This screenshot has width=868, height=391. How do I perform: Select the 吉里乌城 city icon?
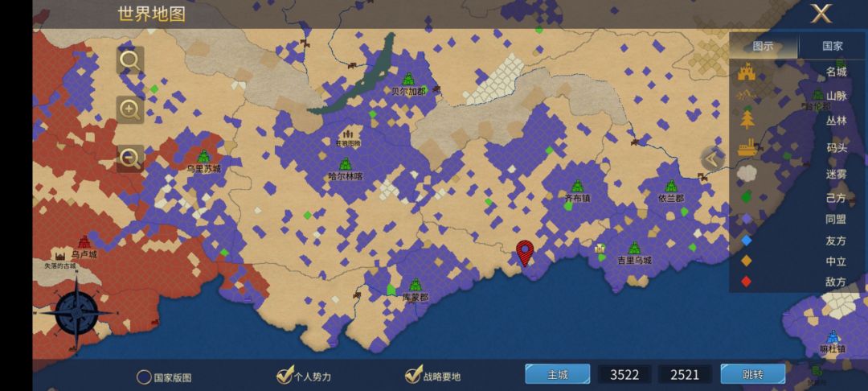(634, 248)
